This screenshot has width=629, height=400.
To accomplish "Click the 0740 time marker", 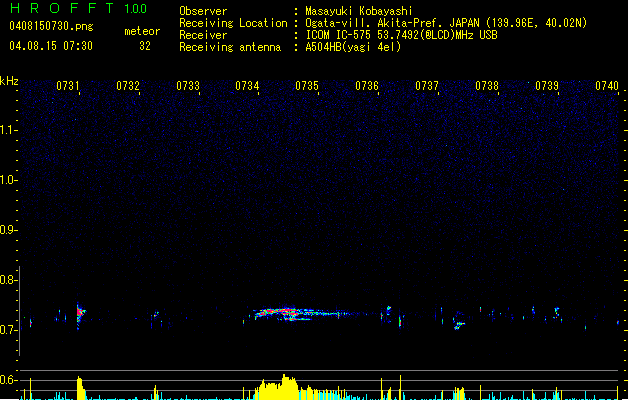I will (x=607, y=86).
